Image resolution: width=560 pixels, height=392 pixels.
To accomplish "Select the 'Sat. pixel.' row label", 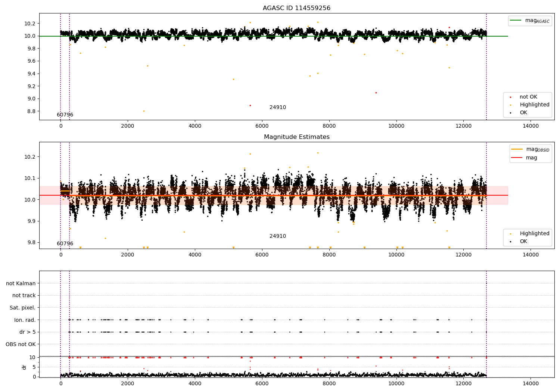I will (22, 308).
